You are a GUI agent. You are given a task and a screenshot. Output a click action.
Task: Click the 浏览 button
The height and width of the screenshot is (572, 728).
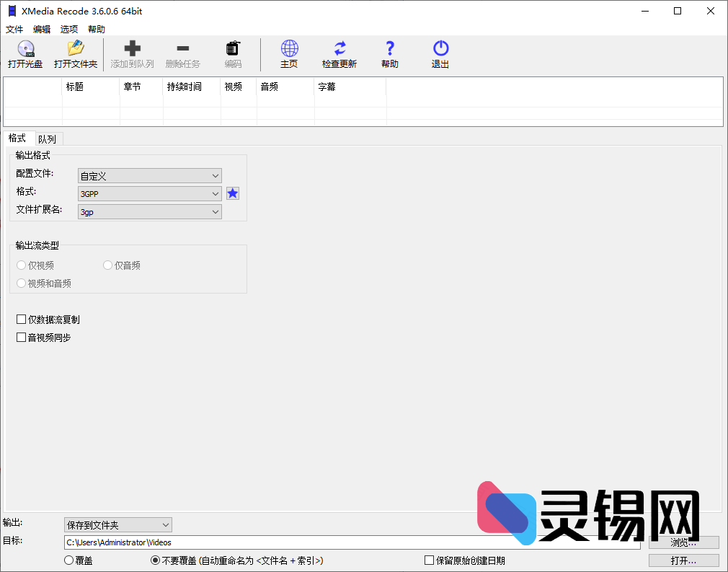[x=683, y=542]
